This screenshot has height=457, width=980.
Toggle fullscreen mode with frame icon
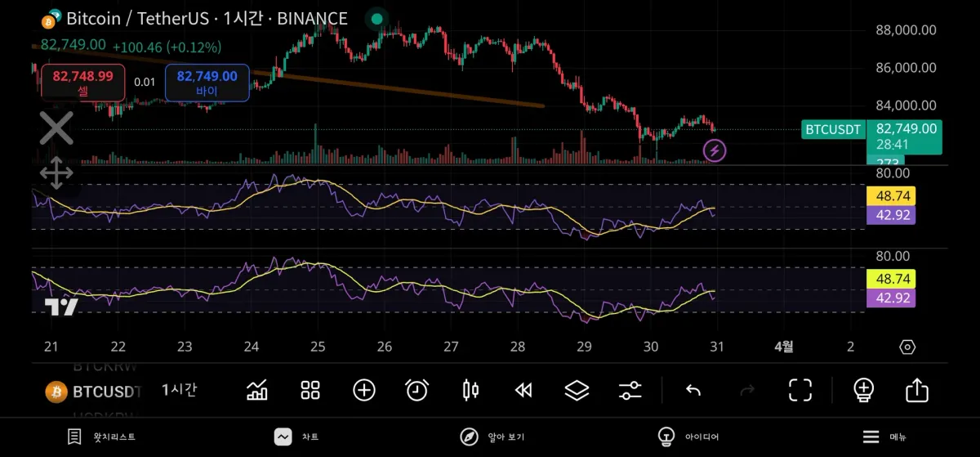pos(800,390)
